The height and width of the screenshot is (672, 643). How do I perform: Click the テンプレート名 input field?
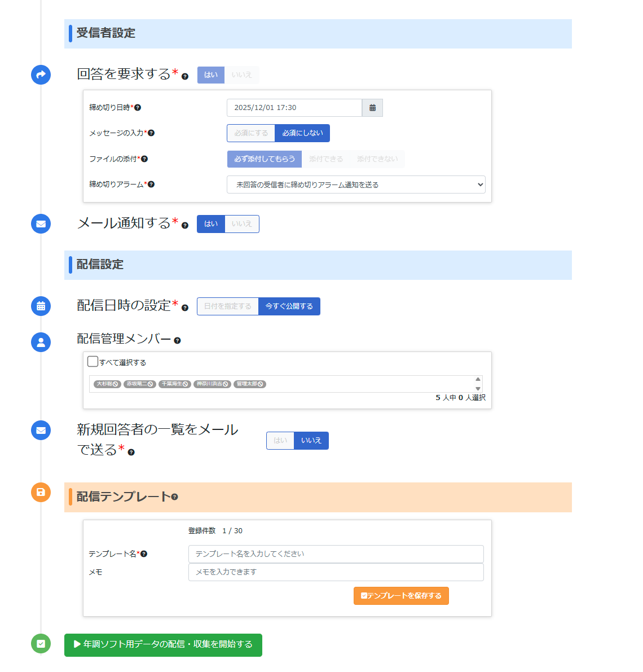point(336,554)
